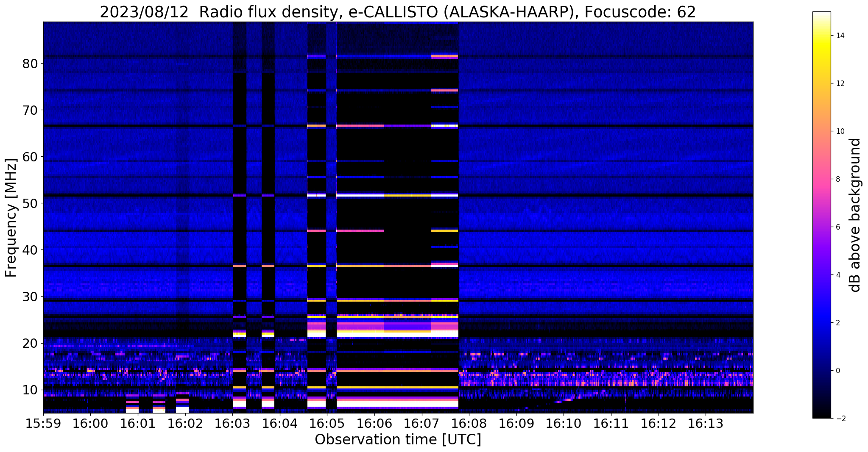Click the 16:08 time tick label
Screen dimensions: 868x452
coord(469,424)
